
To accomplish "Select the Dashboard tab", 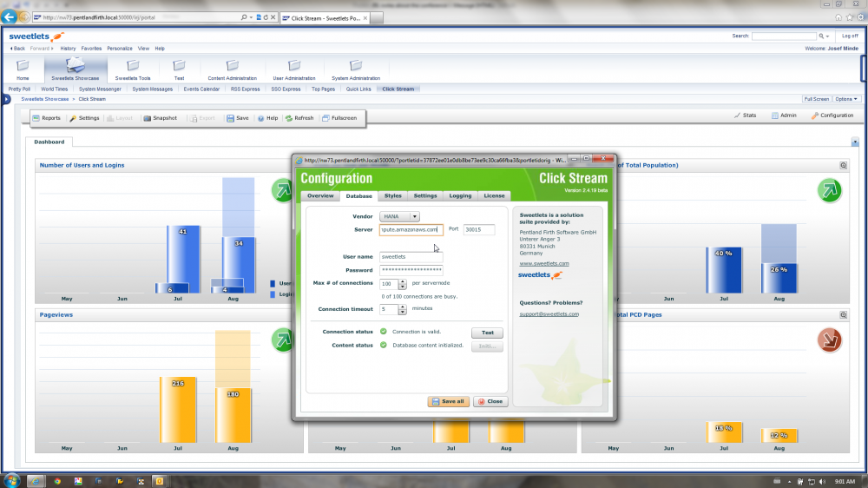I will [49, 142].
